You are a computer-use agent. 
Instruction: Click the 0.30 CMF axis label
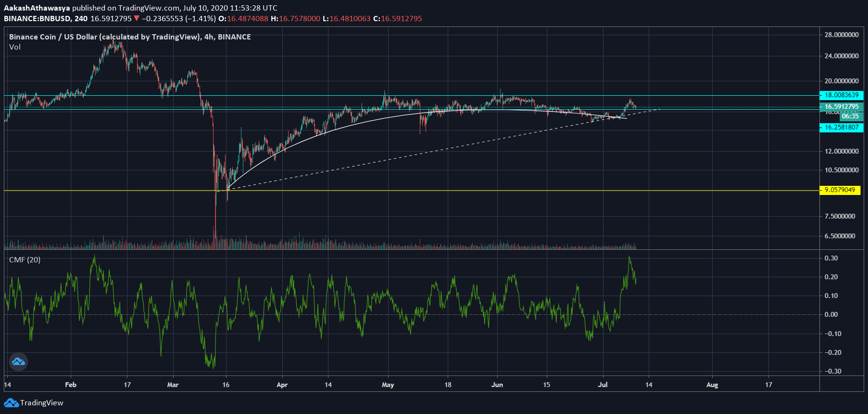(x=831, y=258)
